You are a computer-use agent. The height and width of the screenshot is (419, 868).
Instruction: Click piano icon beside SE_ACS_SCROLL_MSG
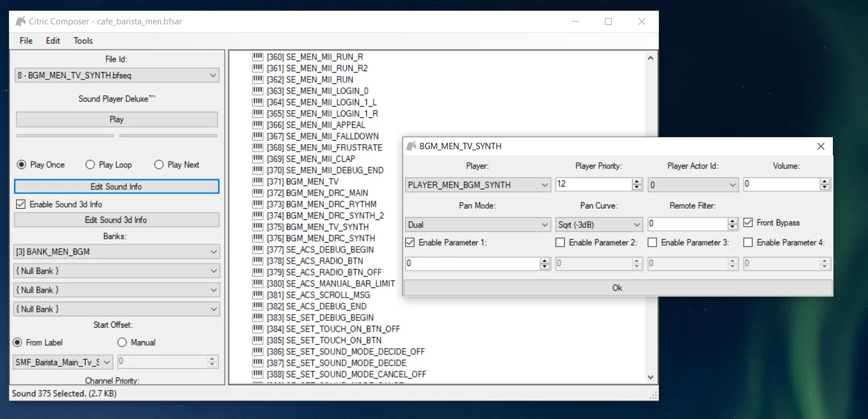click(258, 295)
